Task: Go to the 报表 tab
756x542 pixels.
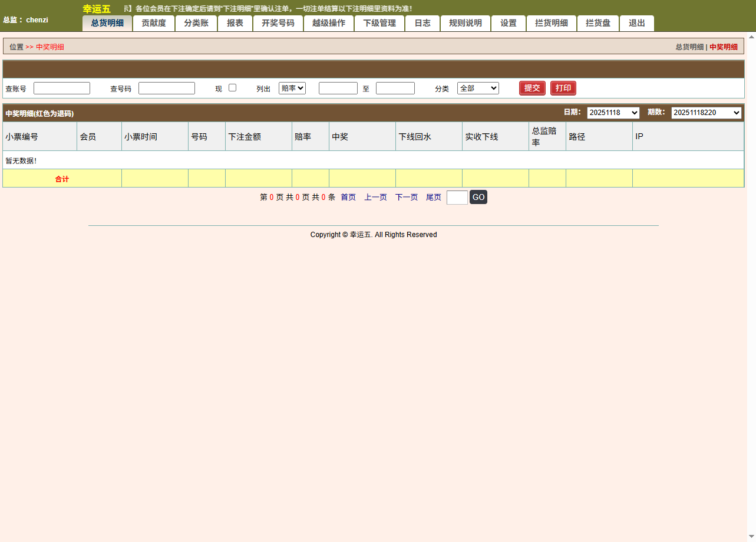Action: [x=235, y=24]
